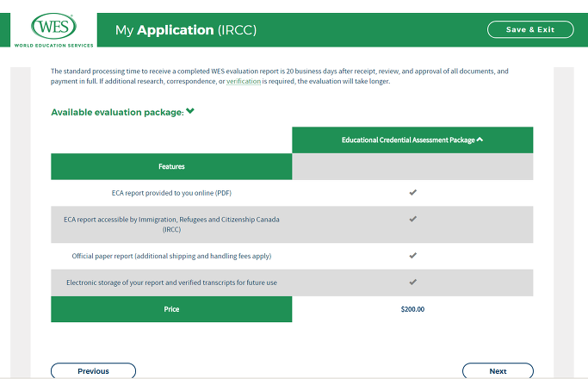The height and width of the screenshot is (379, 588).
Task: Go back with the Previous button
Action: (93, 370)
